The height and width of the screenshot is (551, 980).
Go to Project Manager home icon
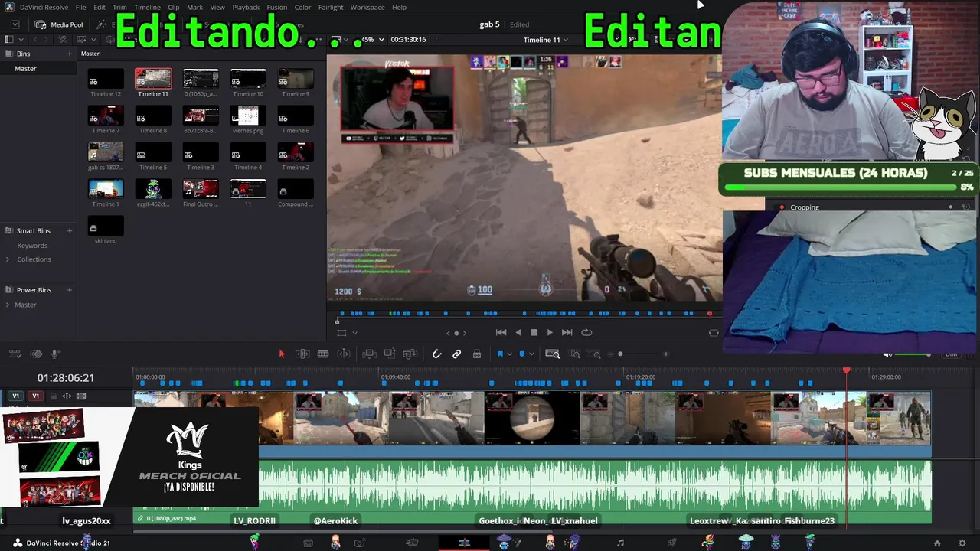coord(937,543)
